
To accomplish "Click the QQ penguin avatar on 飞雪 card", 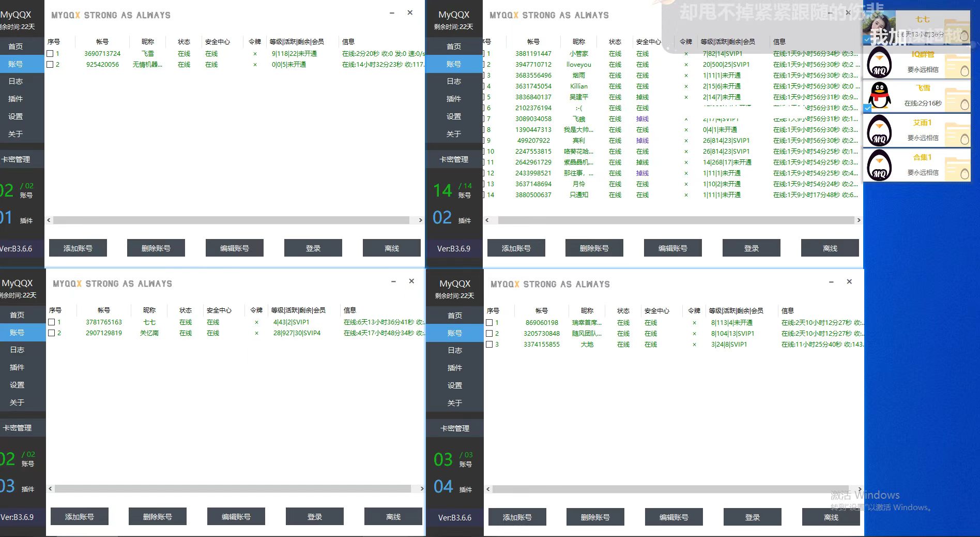I will 879,96.
